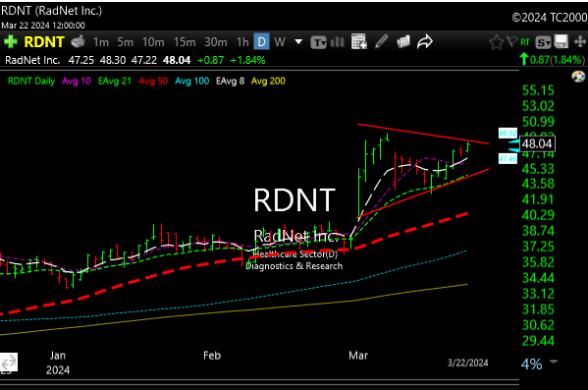
Task: Click the upper red trendline
Action: [423, 134]
